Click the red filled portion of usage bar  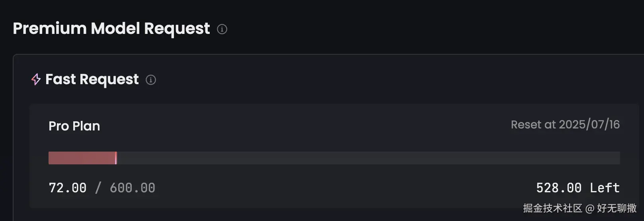82,158
